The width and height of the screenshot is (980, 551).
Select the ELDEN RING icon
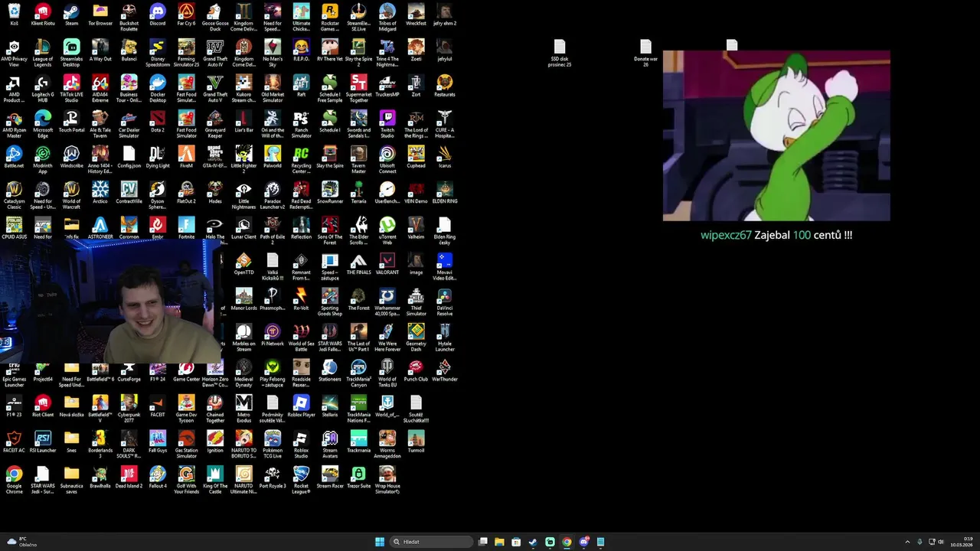[x=445, y=192]
